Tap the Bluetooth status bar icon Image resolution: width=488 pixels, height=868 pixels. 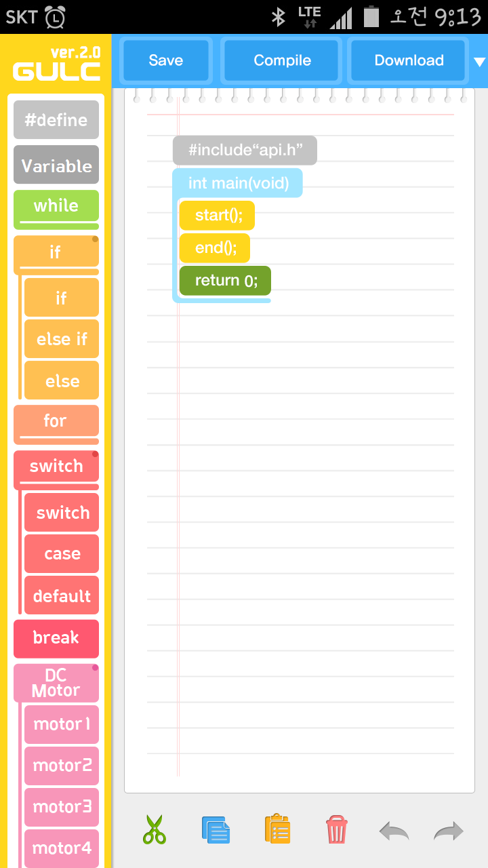click(x=278, y=17)
